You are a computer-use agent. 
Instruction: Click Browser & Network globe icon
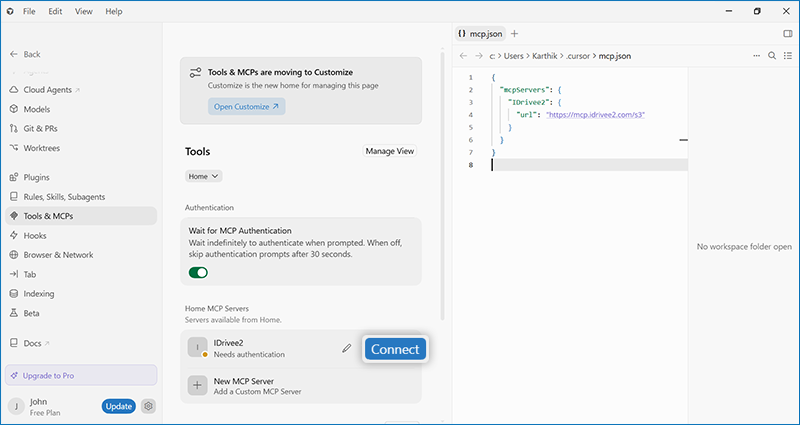pyautogui.click(x=14, y=255)
